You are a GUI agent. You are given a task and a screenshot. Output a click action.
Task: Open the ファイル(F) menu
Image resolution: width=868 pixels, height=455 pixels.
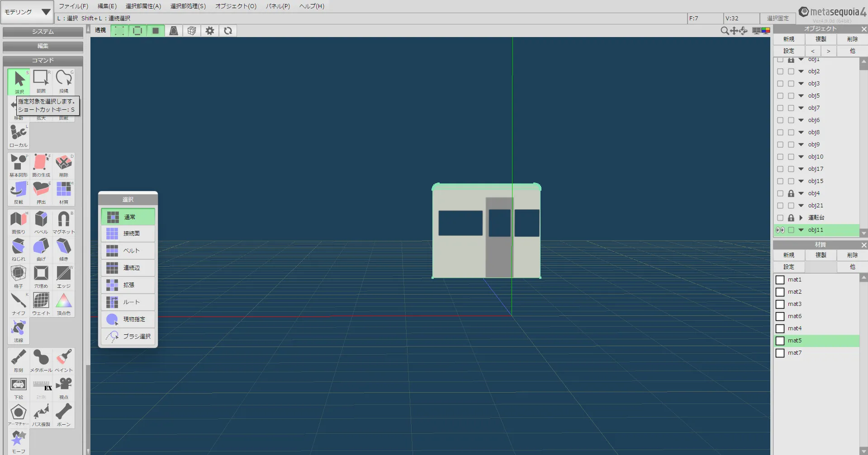pos(73,6)
